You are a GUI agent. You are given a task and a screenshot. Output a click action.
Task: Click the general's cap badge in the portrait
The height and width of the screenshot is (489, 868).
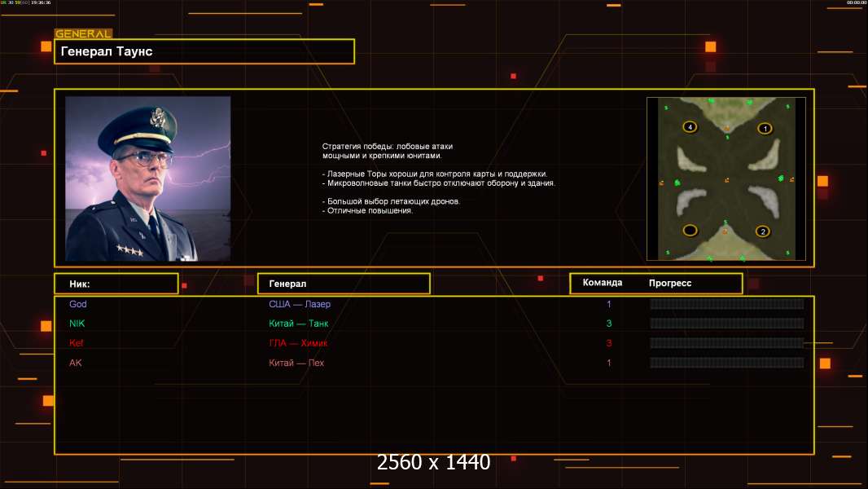click(x=158, y=117)
